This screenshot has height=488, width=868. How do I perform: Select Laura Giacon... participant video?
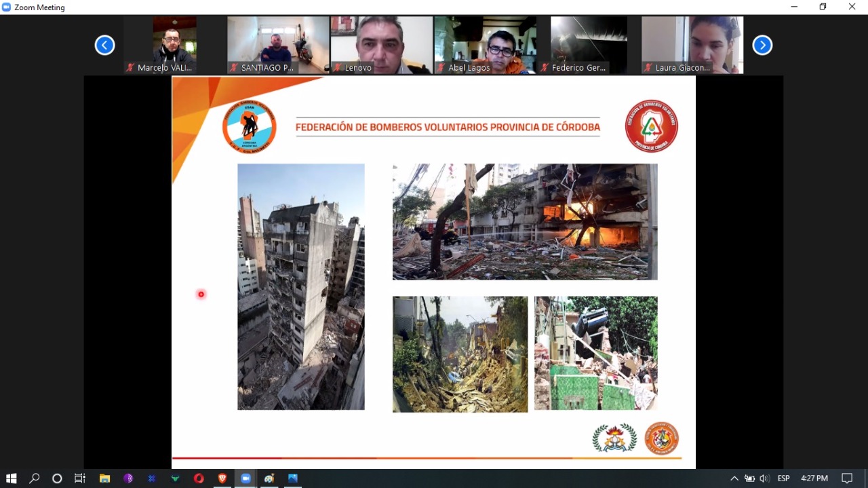(692, 45)
